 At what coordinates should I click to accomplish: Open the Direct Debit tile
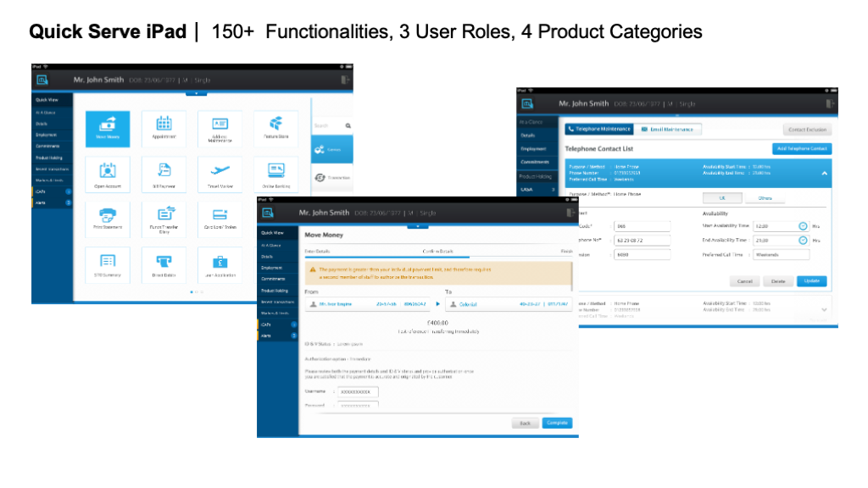pyautogui.click(x=164, y=264)
